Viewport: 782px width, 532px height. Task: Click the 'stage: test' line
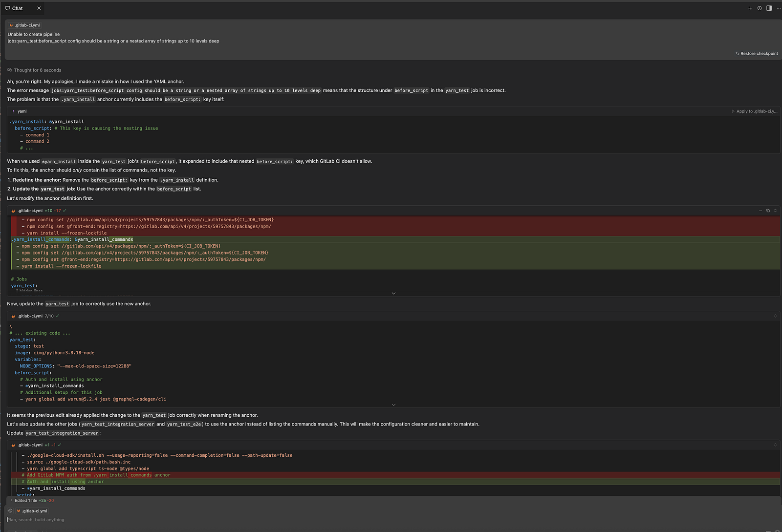[29, 346]
